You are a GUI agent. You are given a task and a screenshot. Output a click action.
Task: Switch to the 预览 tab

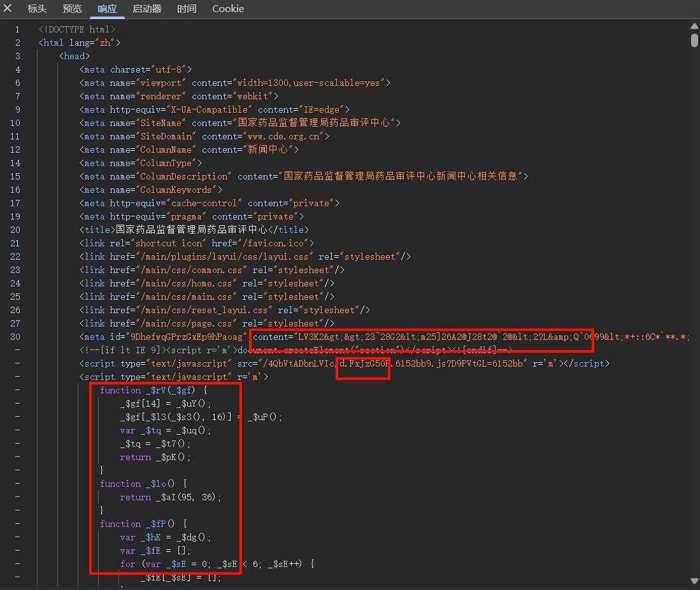pos(73,9)
